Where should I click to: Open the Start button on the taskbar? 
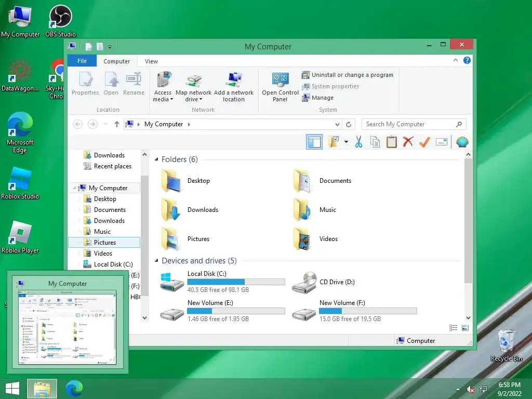point(12,389)
